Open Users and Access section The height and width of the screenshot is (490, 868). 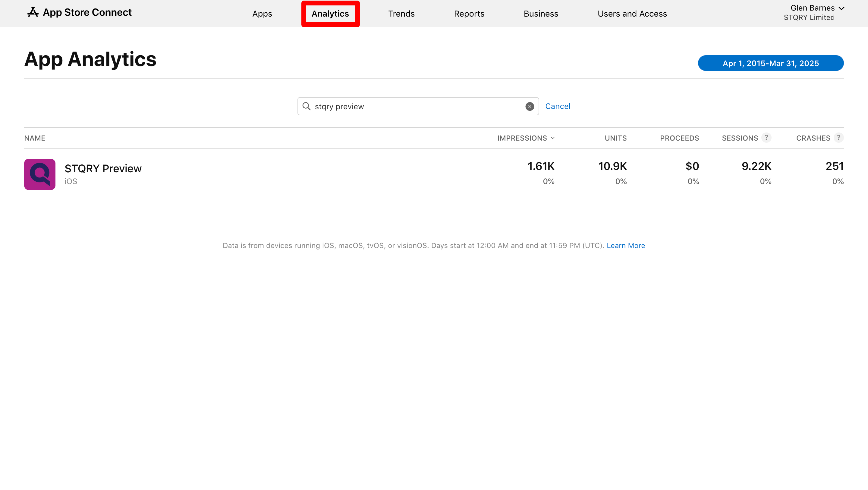pyautogui.click(x=632, y=14)
